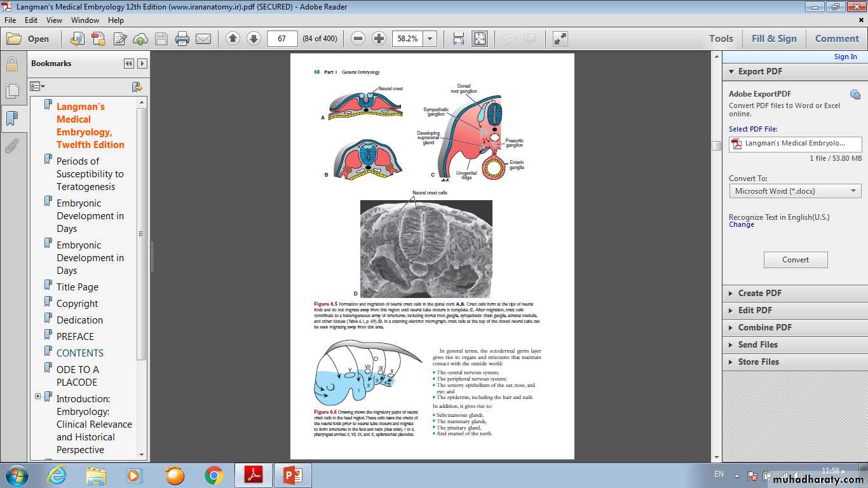Viewport: 868px width, 488px height.
Task: Click the security padlock icon
Action: click(11, 64)
